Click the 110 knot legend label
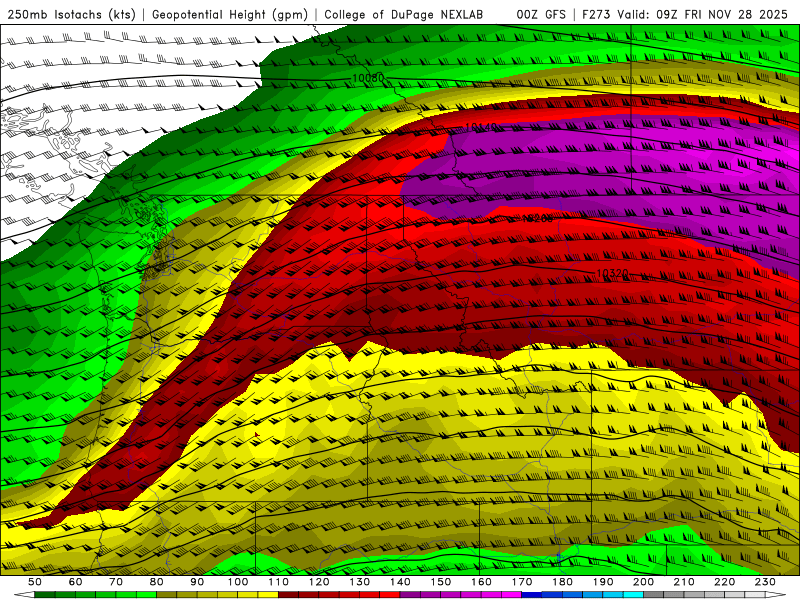Viewport: 800px width, 600px height. [x=279, y=582]
